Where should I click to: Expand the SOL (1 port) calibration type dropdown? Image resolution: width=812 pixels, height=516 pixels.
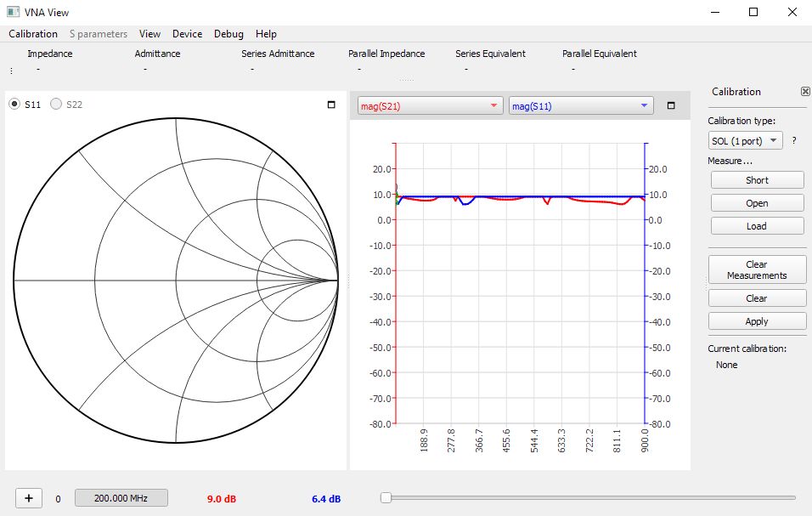(x=745, y=140)
